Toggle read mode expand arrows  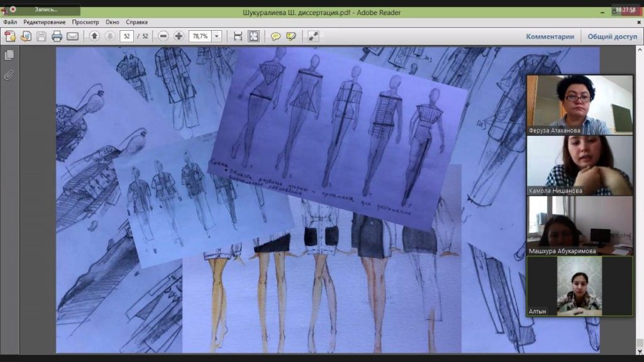[x=313, y=37]
